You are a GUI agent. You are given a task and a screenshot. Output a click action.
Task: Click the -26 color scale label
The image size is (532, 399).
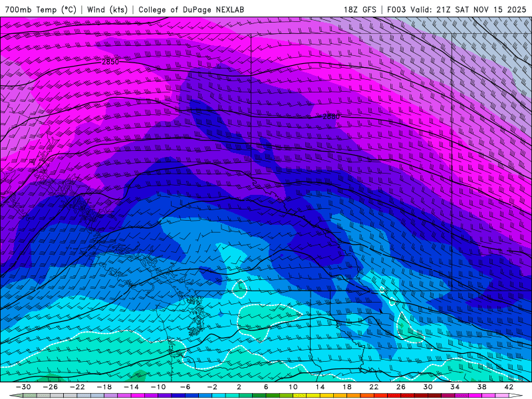click(51, 387)
